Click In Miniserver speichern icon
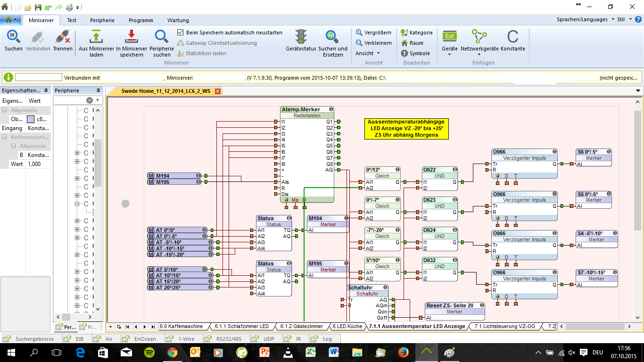644x362 pixels. pos(132,37)
